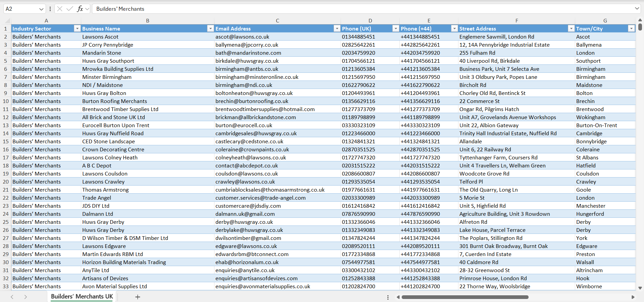Select column B header

pos(148,21)
